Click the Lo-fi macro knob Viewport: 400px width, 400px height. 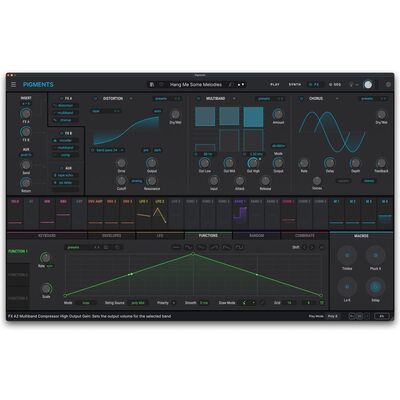pos(347,287)
